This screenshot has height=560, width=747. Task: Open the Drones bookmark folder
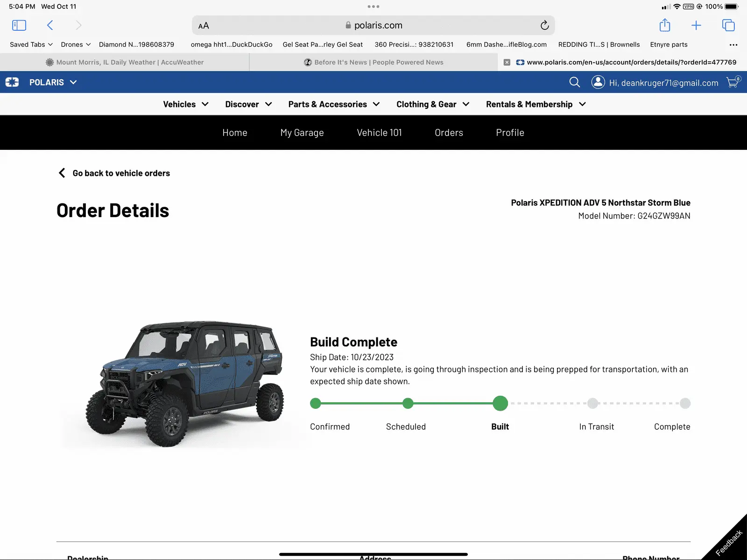[x=76, y=44]
